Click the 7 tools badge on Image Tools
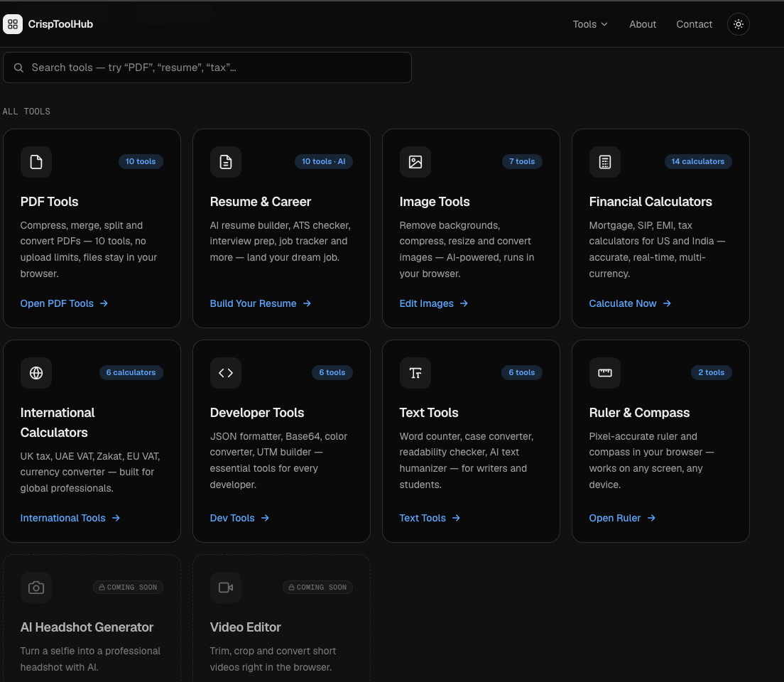 click(x=522, y=161)
